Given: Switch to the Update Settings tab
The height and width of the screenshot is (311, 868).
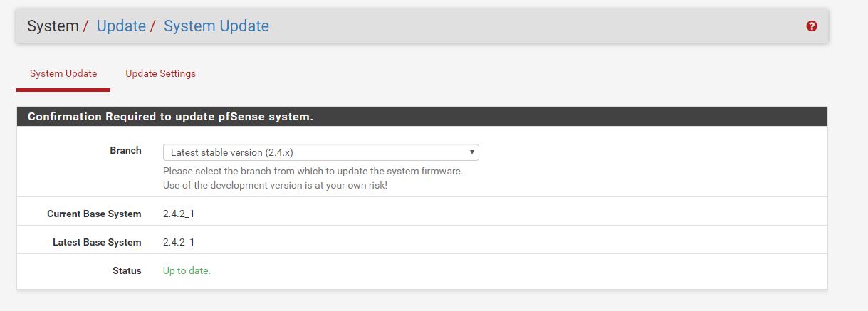Looking at the screenshot, I should pos(160,73).
